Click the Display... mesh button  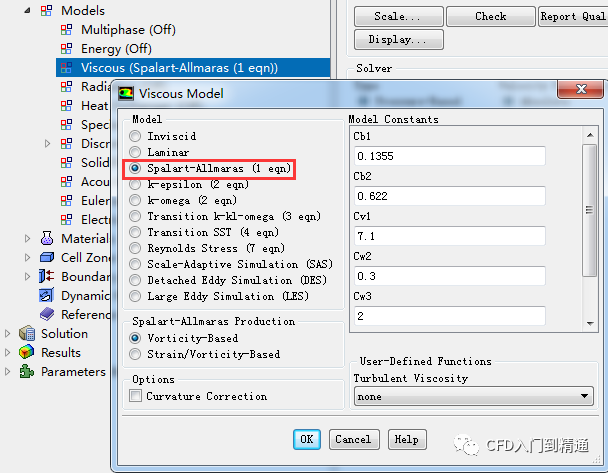pyautogui.click(x=399, y=39)
